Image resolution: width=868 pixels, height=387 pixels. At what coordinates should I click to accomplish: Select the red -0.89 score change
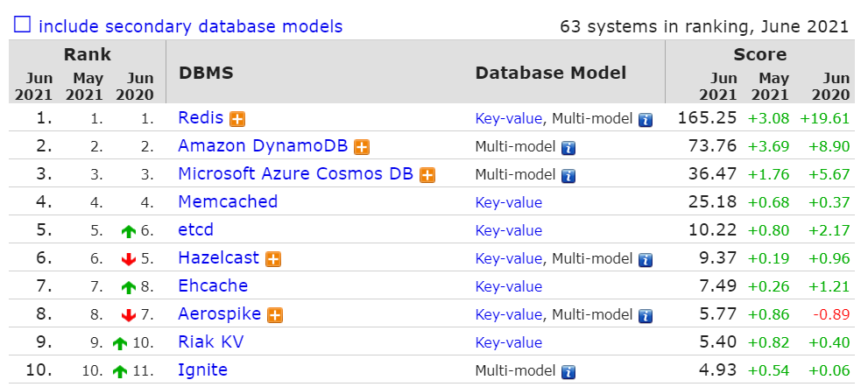(x=831, y=315)
